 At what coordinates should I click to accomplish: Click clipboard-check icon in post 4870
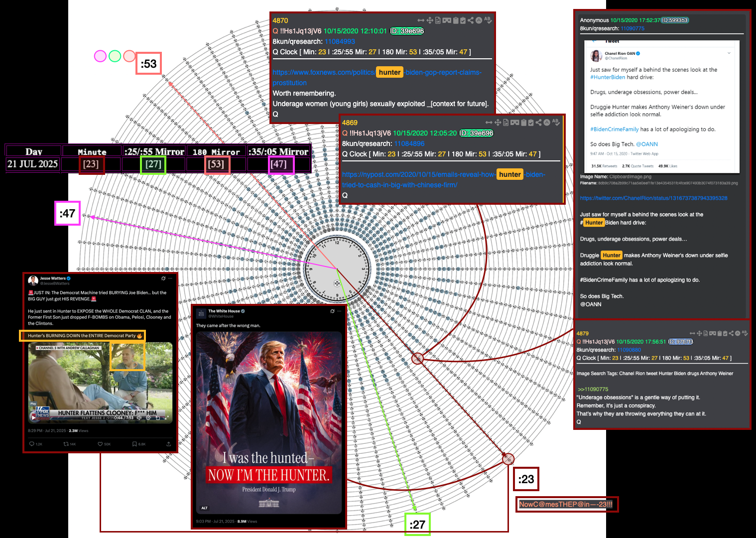[463, 20]
